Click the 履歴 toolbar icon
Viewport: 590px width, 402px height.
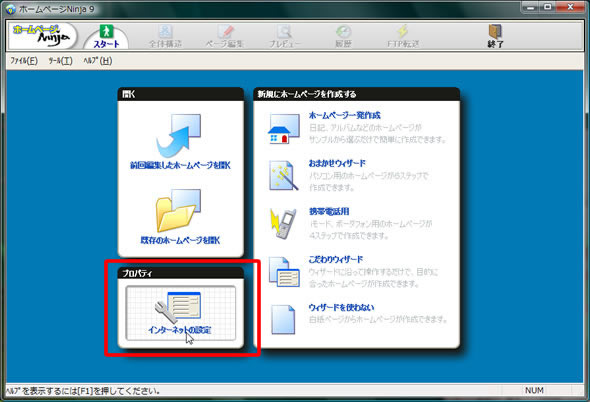pyautogui.click(x=343, y=37)
